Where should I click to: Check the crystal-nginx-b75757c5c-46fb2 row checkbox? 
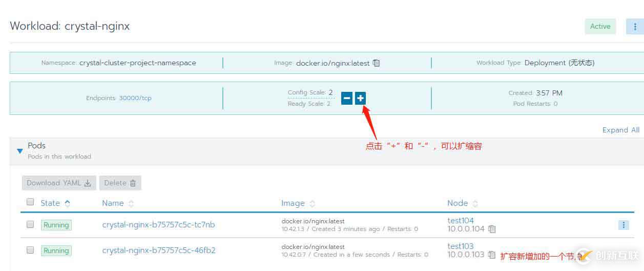30,250
